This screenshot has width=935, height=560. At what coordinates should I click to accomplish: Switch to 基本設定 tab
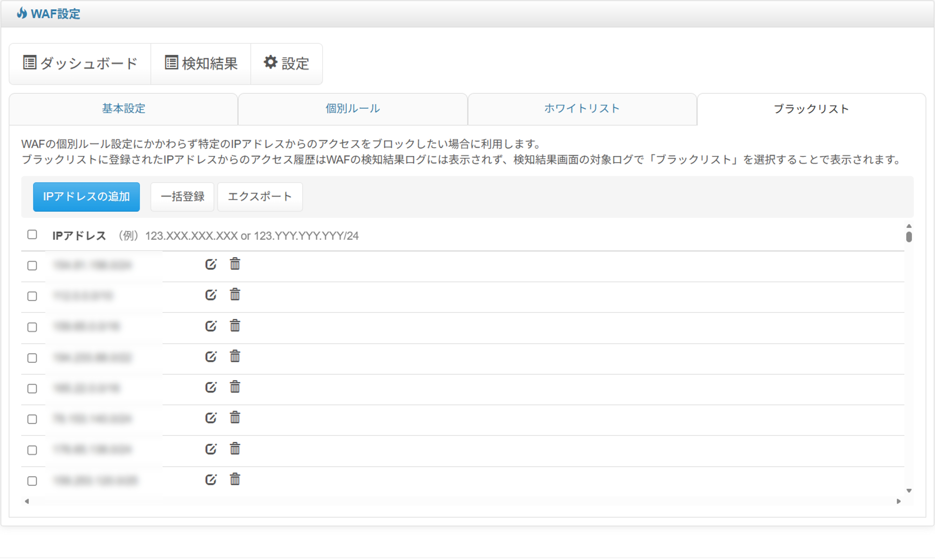pos(123,109)
